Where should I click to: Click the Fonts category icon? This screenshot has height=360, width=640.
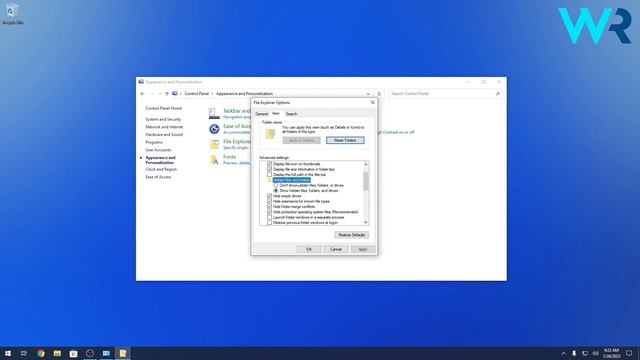click(214, 160)
